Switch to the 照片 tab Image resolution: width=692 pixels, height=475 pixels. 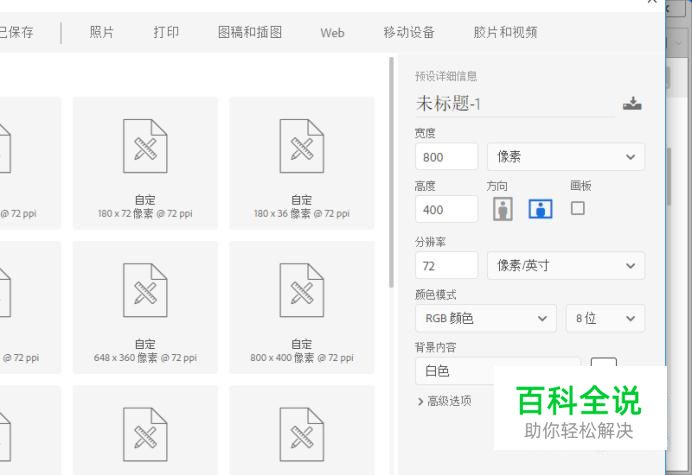pyautogui.click(x=102, y=32)
